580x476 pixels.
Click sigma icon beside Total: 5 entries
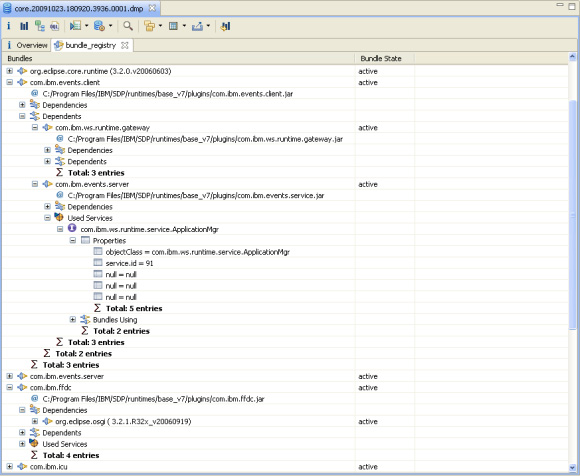(97, 308)
